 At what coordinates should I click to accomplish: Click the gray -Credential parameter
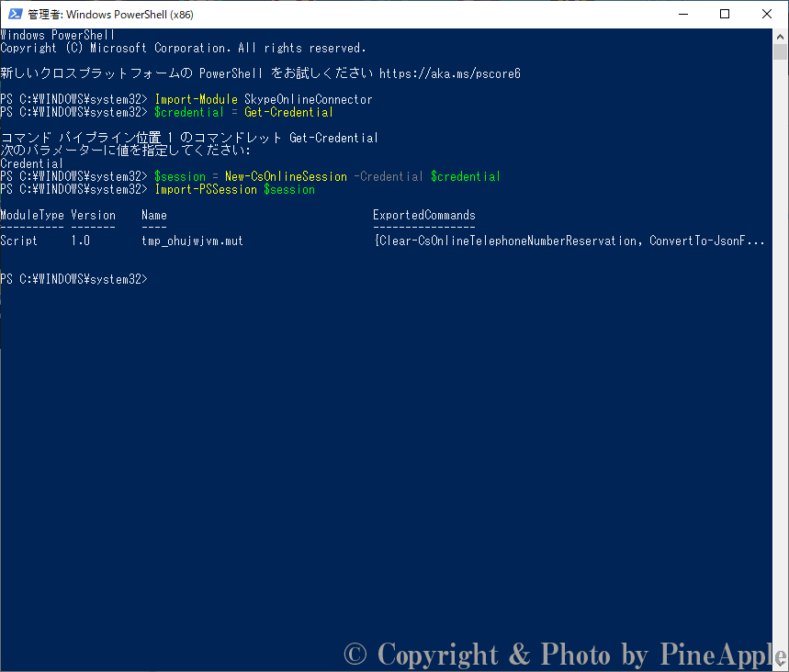pyautogui.click(x=389, y=176)
